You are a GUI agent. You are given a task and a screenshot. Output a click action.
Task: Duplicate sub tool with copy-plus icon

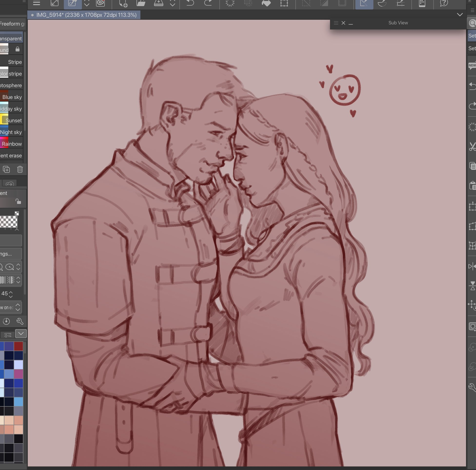6,170
